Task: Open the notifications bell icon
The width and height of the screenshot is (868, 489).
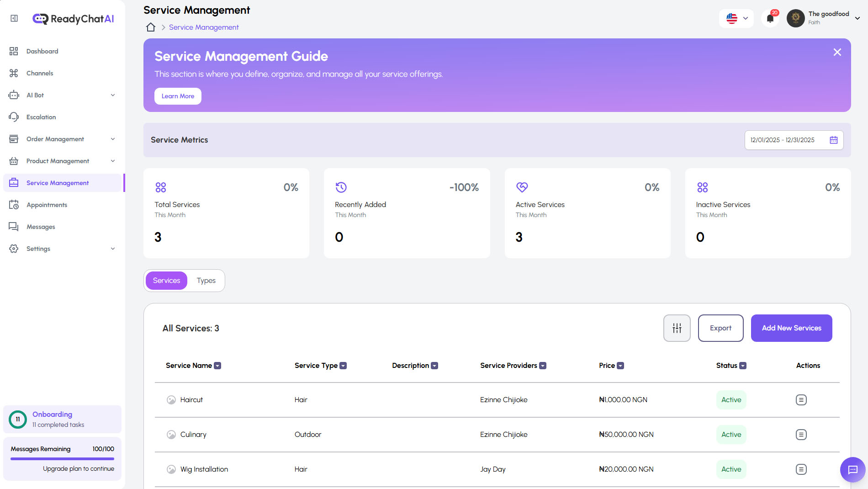Action: [x=770, y=18]
